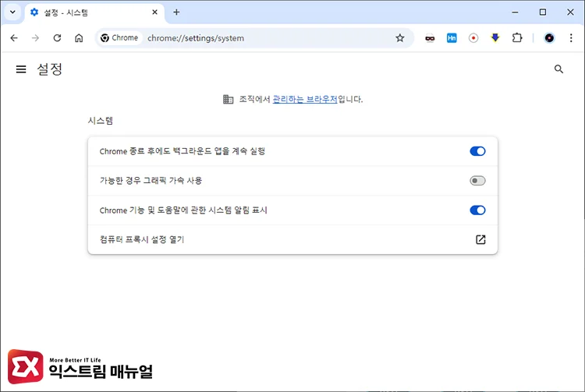Viewport: 585px width, 392px height.
Task: Minimize the Chrome window
Action: tap(516, 12)
